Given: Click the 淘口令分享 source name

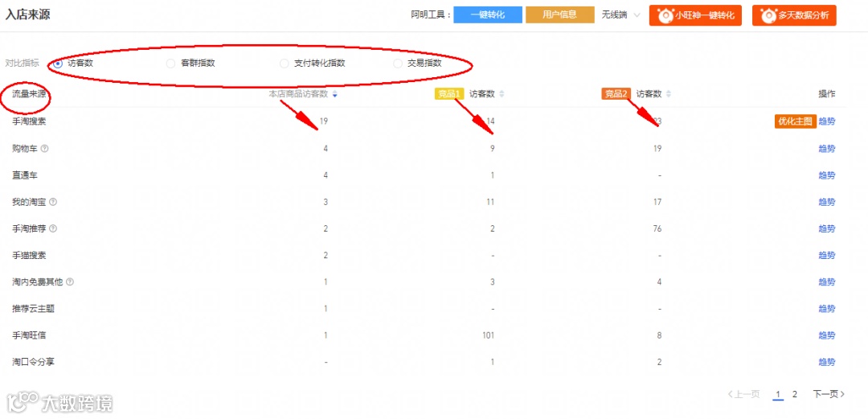Looking at the screenshot, I should tap(33, 361).
